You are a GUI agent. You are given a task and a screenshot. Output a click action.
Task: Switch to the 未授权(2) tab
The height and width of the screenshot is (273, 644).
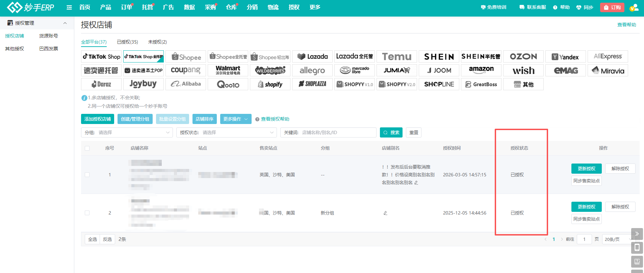pyautogui.click(x=157, y=42)
